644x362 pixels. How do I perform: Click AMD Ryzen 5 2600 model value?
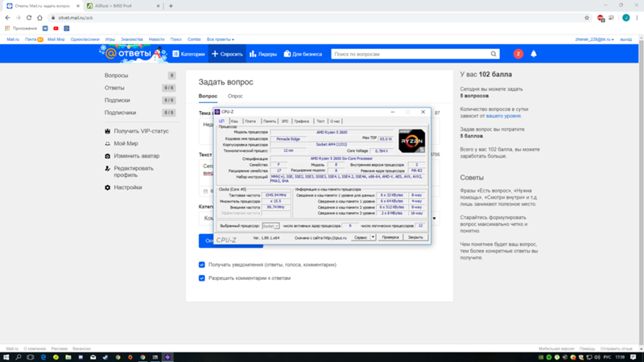pos(332,132)
